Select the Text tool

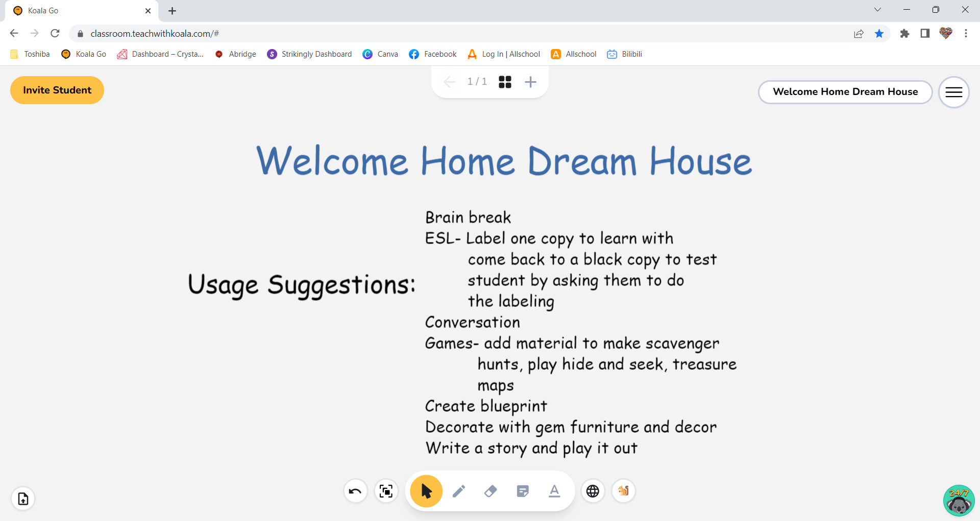(554, 491)
